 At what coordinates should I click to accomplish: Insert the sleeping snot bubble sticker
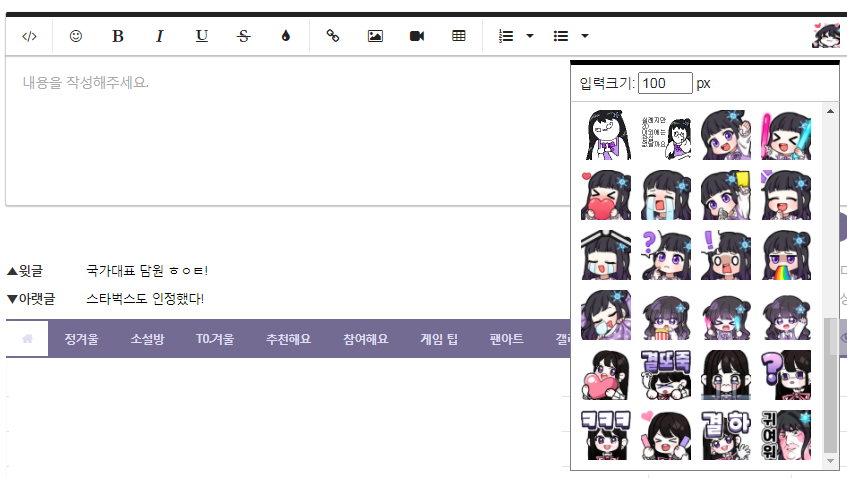tap(606, 315)
